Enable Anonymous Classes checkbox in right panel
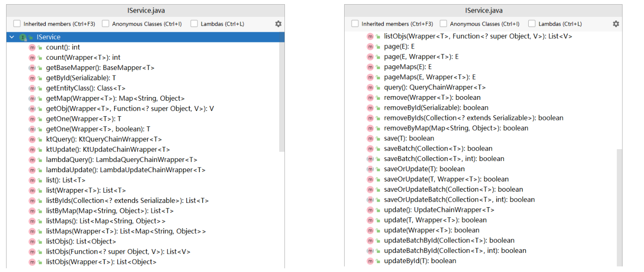This screenshot has width=644, height=272. 443,24
